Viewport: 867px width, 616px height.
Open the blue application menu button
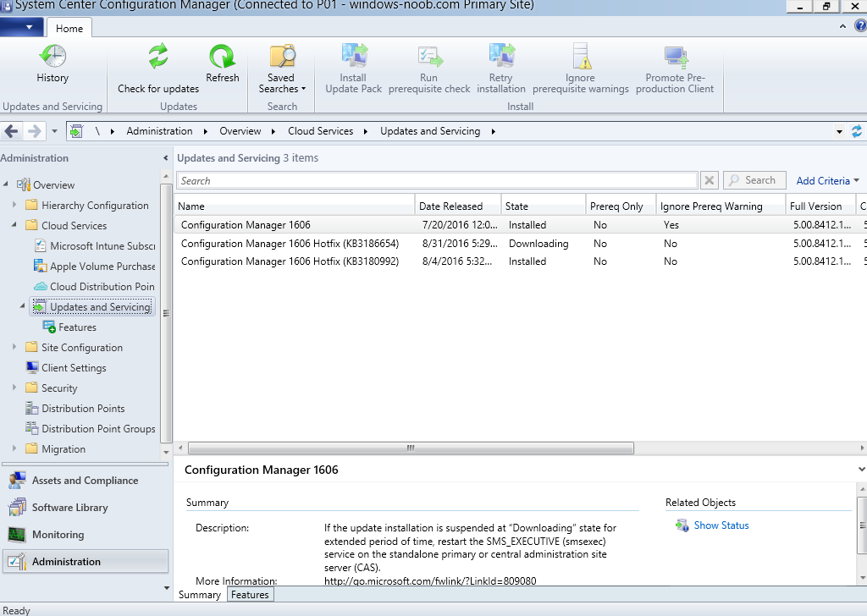(x=21, y=26)
